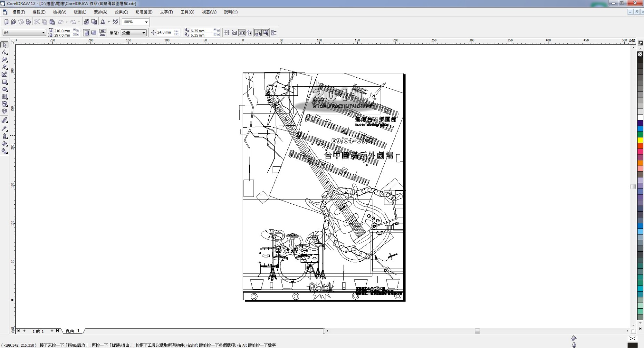
Task: Select the Basic Shapes tool
Action: click(5, 104)
